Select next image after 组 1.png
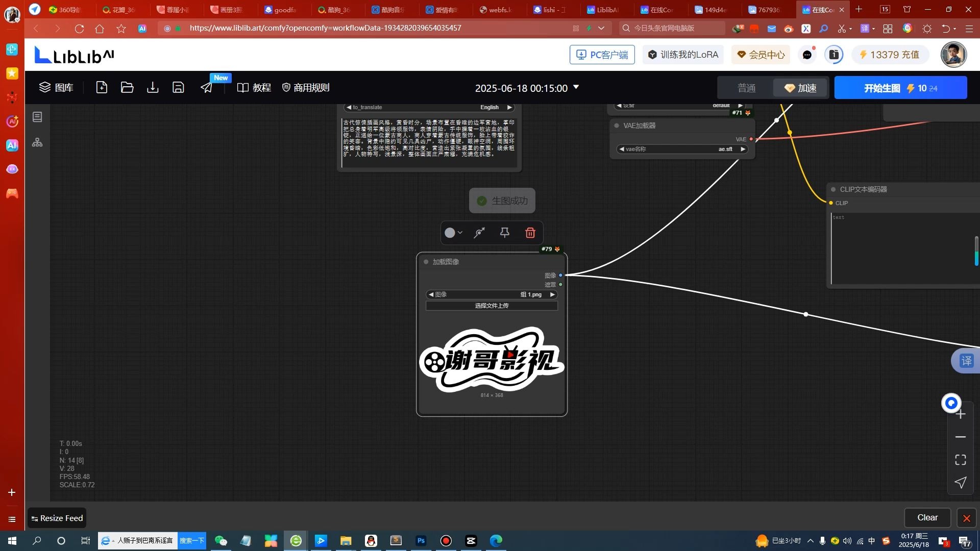Image resolution: width=980 pixels, height=551 pixels. pos(552,294)
